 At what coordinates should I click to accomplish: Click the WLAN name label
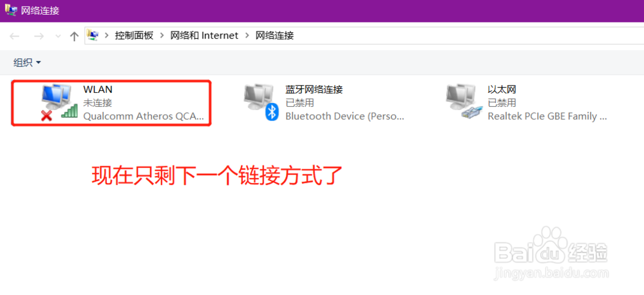click(x=98, y=89)
